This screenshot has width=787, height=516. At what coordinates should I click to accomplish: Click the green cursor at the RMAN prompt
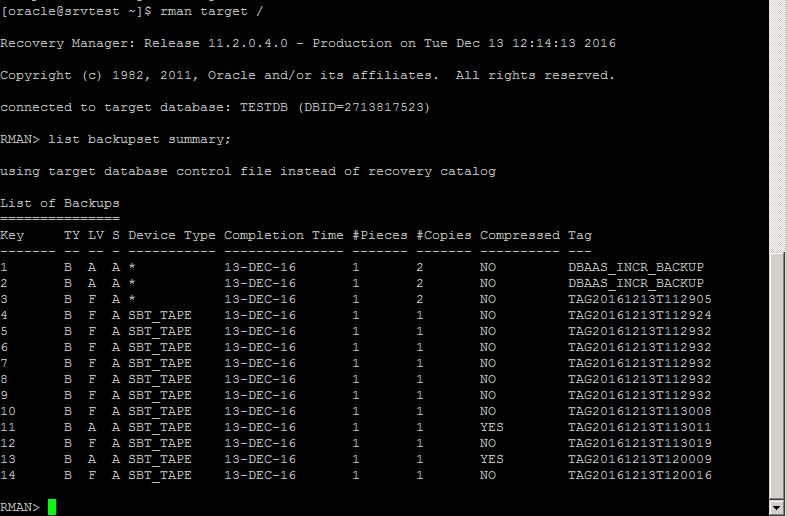pos(52,507)
